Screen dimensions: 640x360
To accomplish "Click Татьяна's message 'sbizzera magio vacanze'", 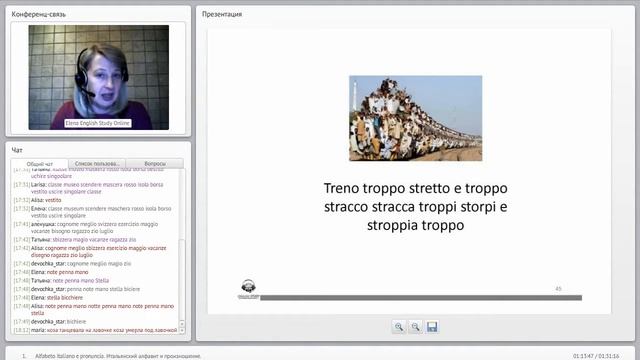I will [94, 240].
